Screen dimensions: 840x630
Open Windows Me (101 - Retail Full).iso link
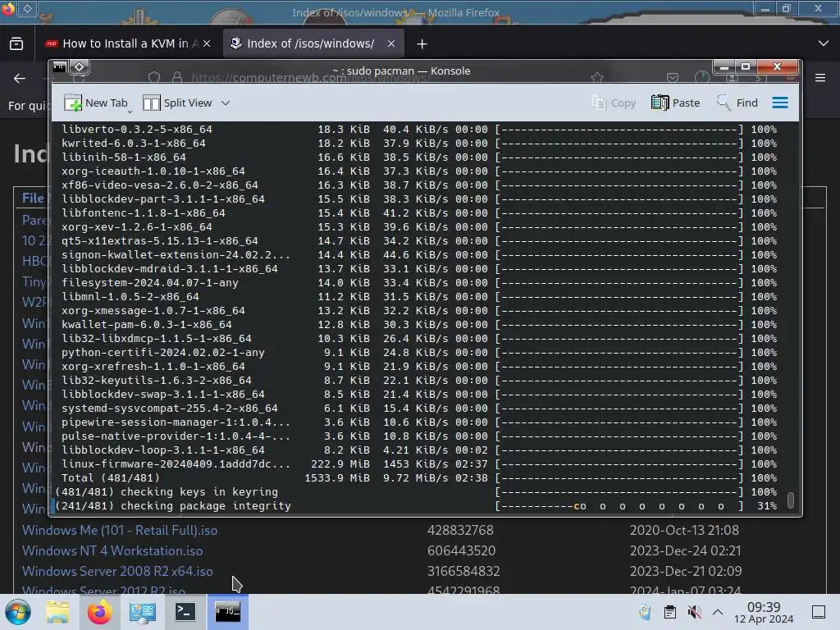click(x=120, y=531)
